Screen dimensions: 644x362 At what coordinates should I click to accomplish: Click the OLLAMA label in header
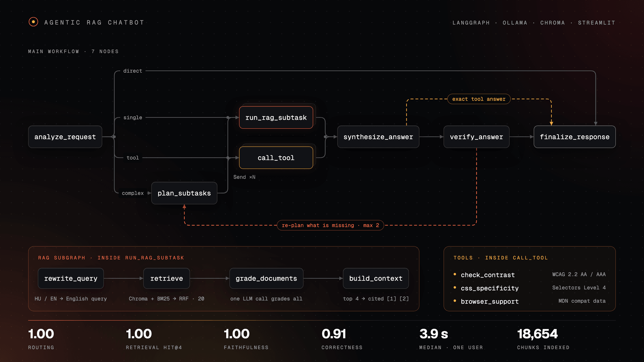pyautogui.click(x=515, y=23)
